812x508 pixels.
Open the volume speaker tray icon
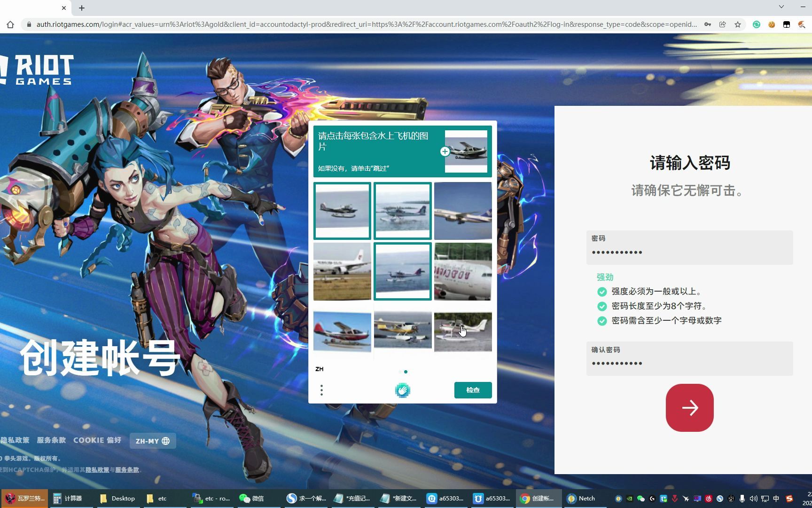click(754, 499)
